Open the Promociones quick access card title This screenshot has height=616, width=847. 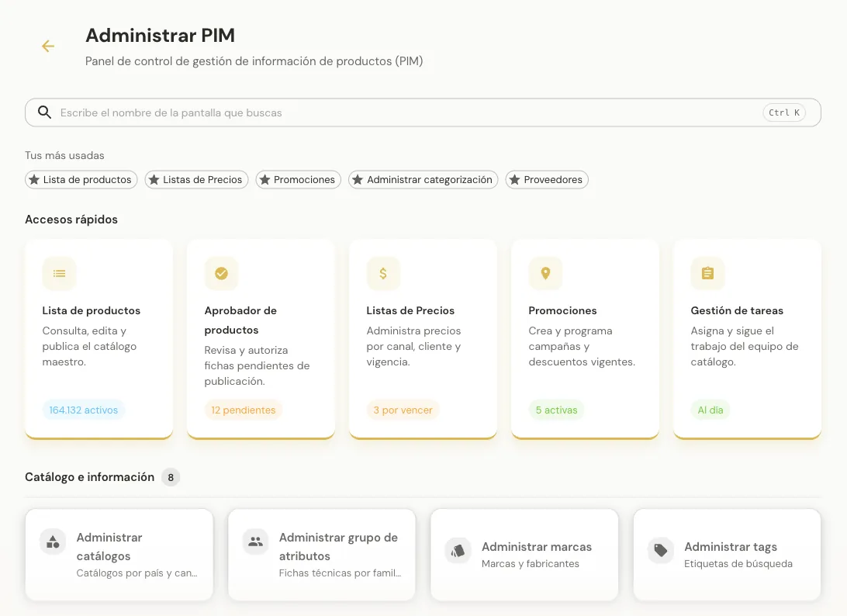tap(562, 310)
